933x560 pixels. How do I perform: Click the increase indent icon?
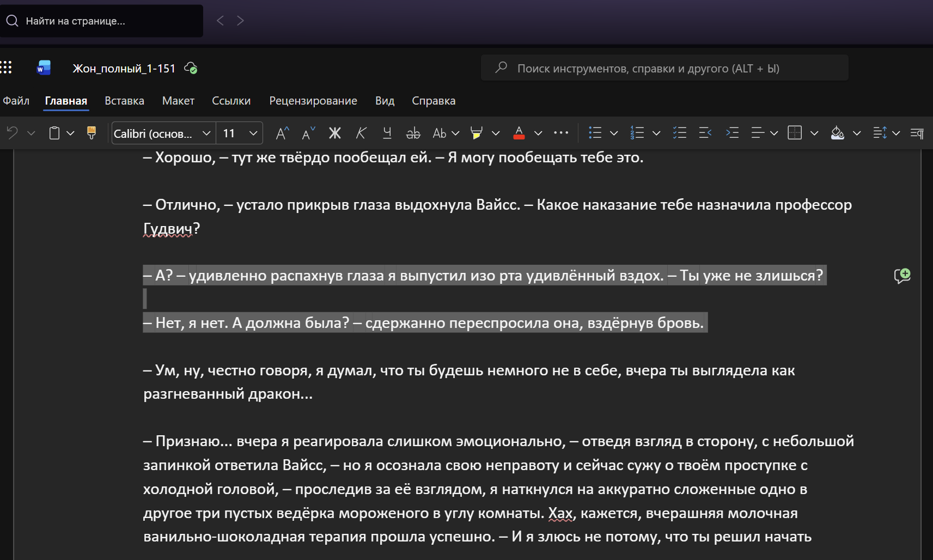[x=733, y=133]
